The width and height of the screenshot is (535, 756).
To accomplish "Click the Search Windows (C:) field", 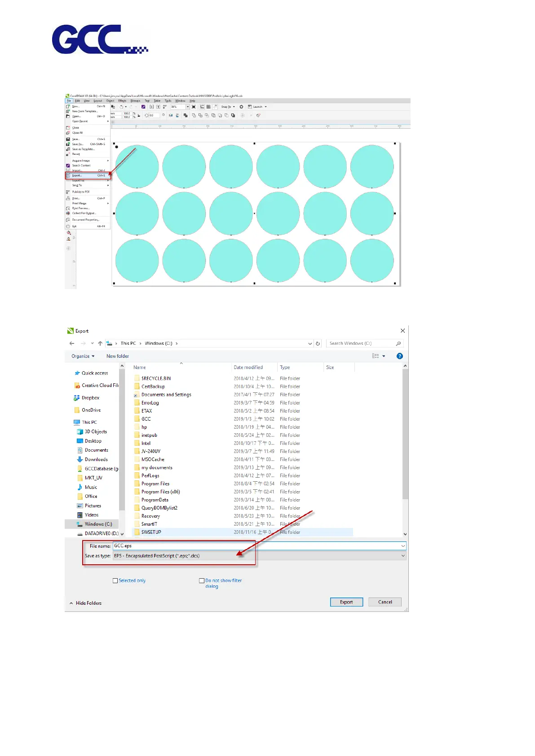I will [365, 343].
